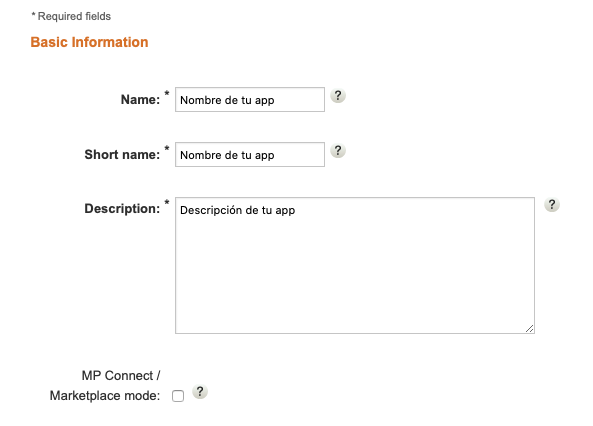Viewport: 593px width, 426px height.
Task: Select the Short name input box
Action: point(250,154)
